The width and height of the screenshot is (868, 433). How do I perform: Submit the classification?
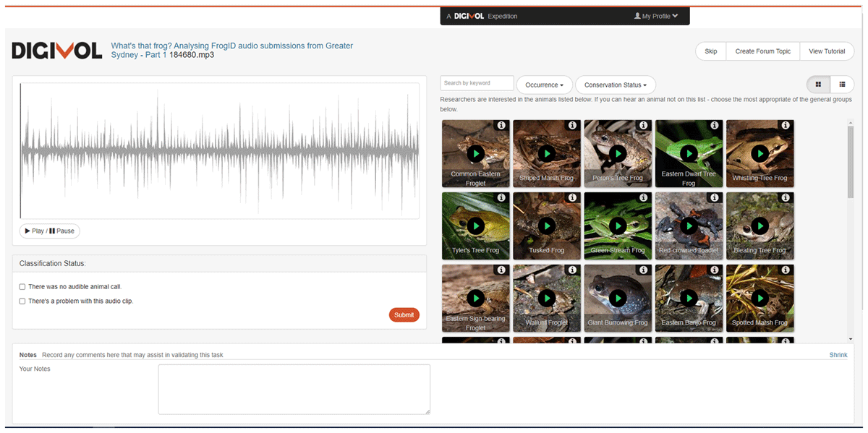pos(404,314)
